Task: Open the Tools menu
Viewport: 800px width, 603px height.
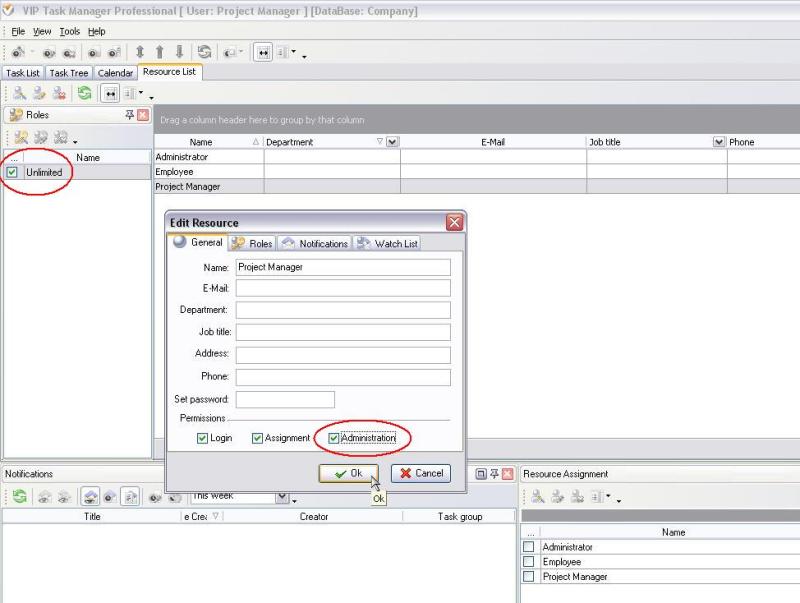Action: [69, 32]
